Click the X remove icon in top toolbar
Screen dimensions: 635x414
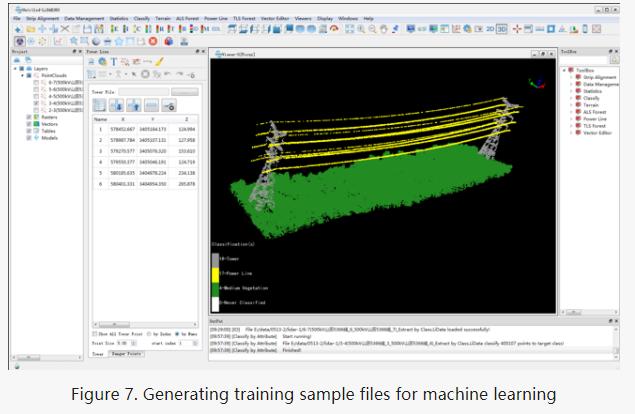click(65, 29)
